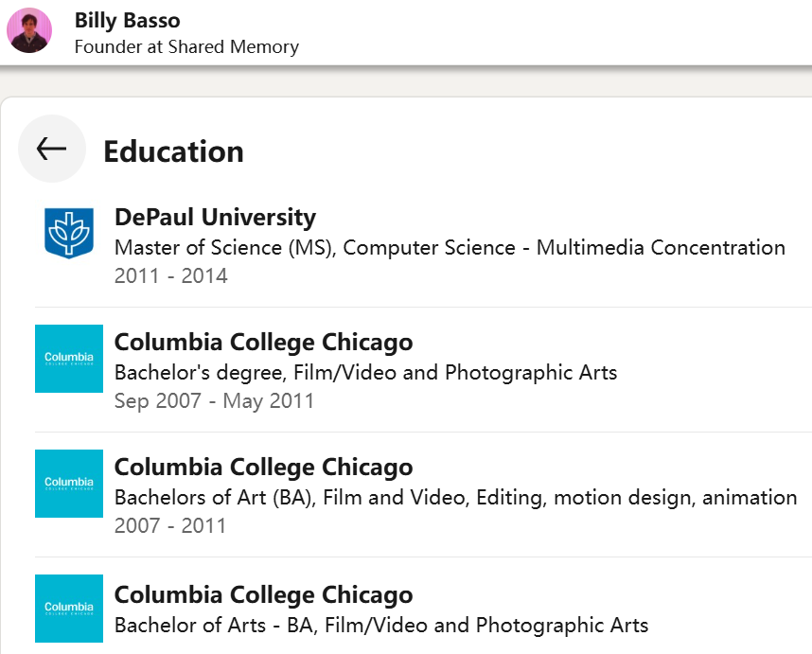Screen dimensions: 812x654
Task: Click the DePaul University logo
Action: pos(69,233)
